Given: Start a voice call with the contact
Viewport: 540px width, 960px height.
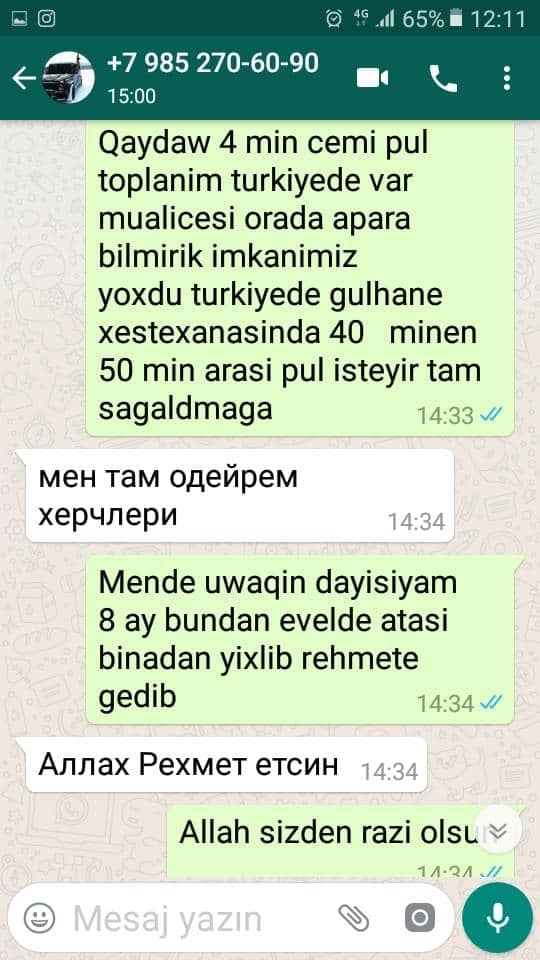Looking at the screenshot, I should [x=443, y=78].
